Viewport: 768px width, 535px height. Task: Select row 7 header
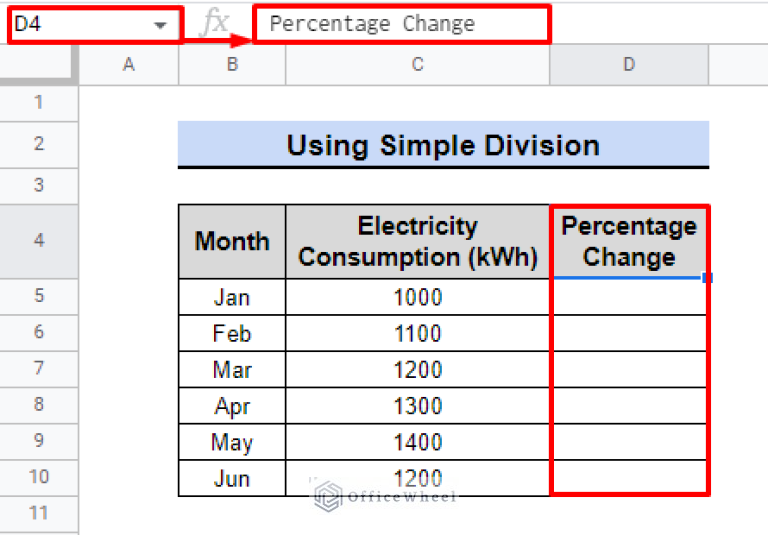pyautogui.click(x=39, y=369)
